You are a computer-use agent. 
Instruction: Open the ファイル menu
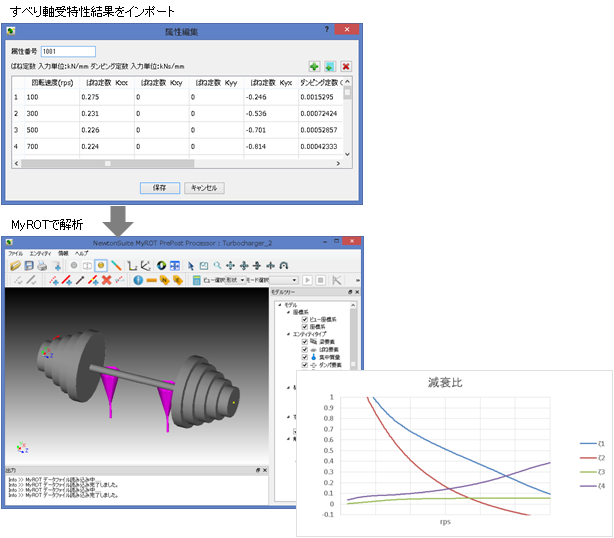(x=16, y=253)
